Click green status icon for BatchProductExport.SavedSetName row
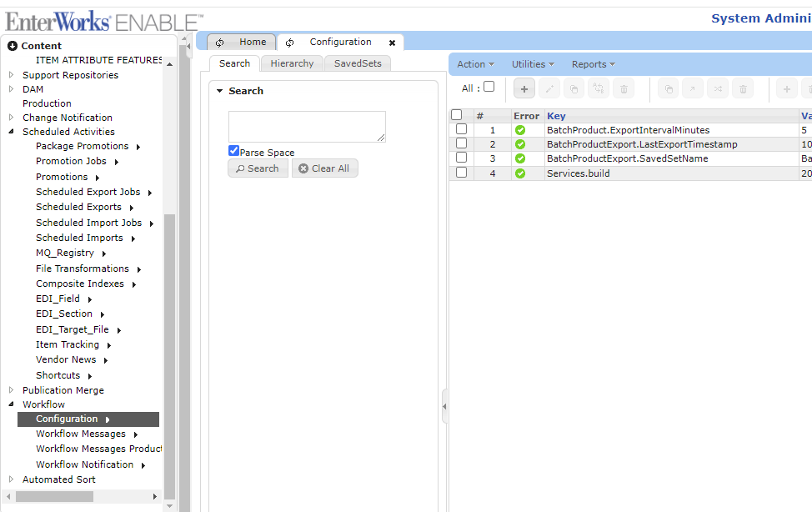This screenshot has height=512, width=812. pos(520,158)
